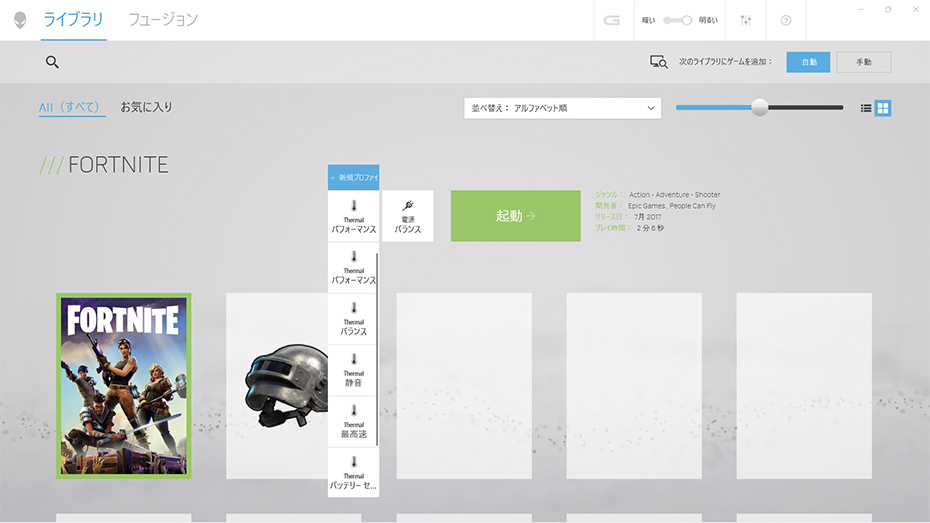Viewport: 930px width, 523px height.
Task: Click the G game-mode icon in header
Action: click(x=611, y=20)
